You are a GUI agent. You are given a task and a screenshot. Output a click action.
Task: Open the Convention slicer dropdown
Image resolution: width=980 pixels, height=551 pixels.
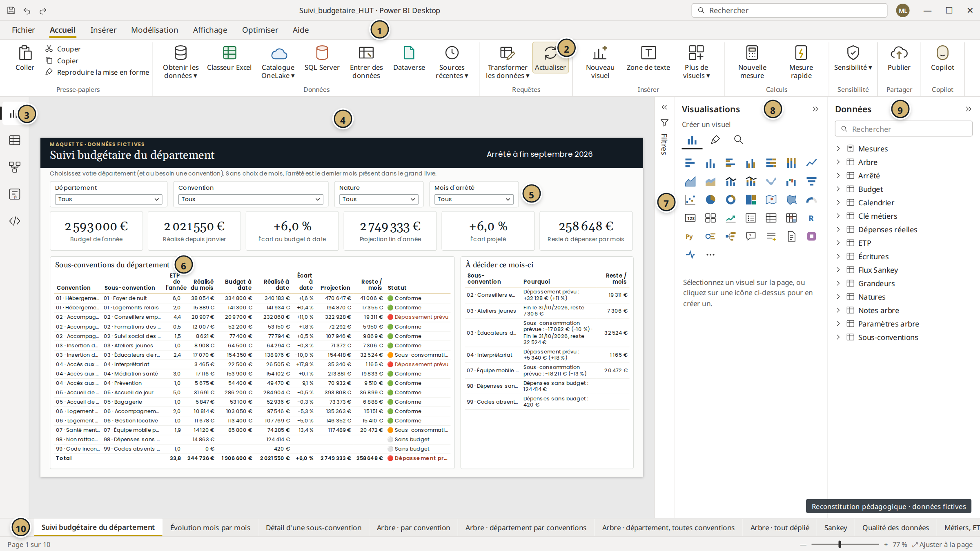pos(251,199)
